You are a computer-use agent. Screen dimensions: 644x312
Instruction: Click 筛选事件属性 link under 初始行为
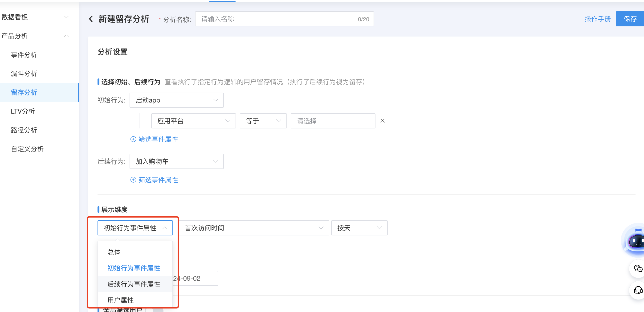(158, 139)
